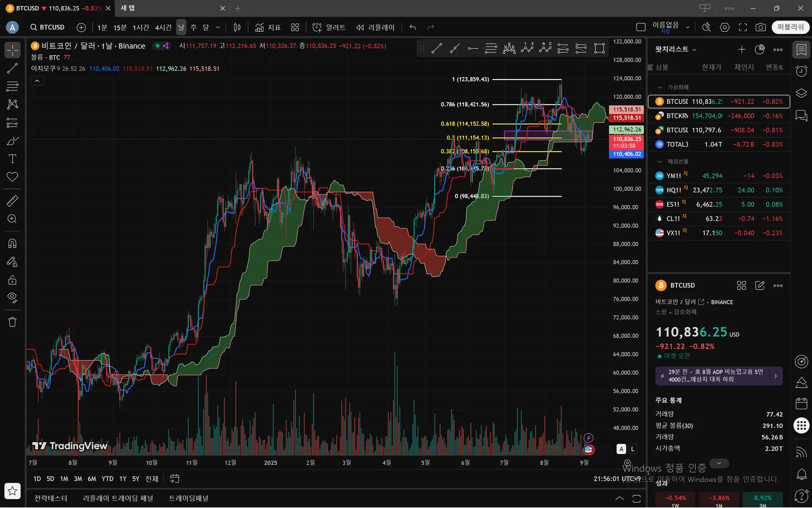This screenshot has height=508, width=812.
Task: Select the crosshair cursor tool
Action: coord(13,50)
